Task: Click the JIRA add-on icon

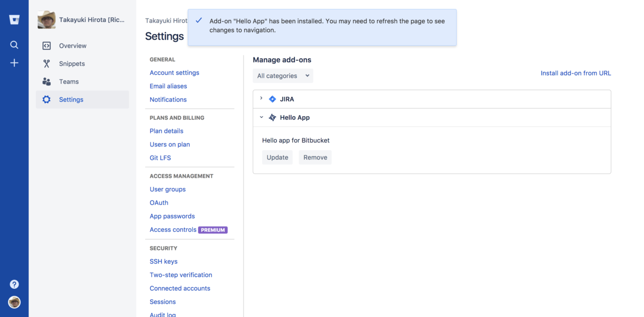Action: tap(273, 99)
